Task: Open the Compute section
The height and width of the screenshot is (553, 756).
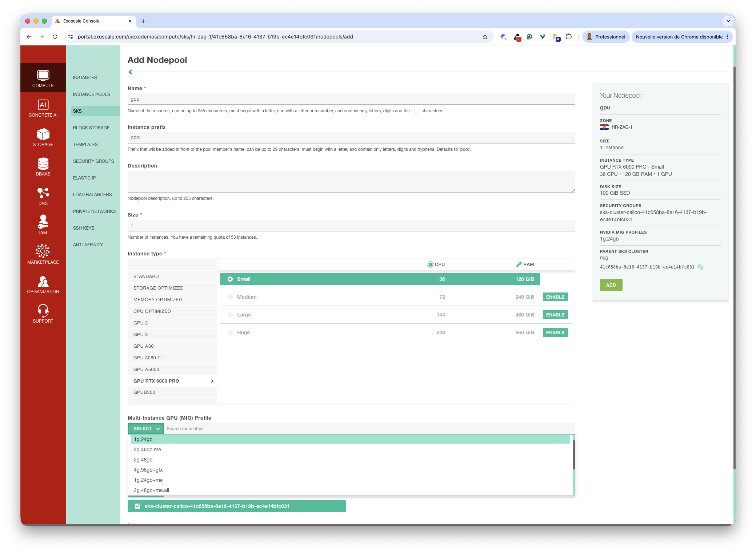Action: (43, 78)
